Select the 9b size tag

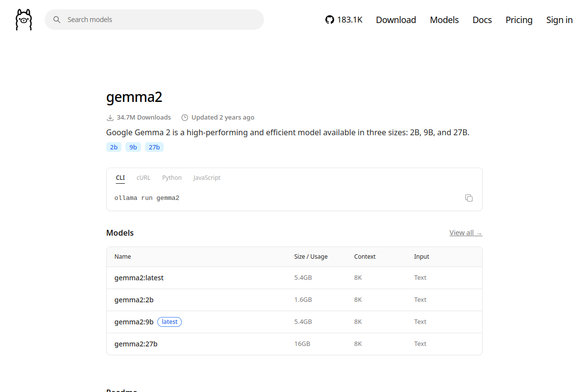(133, 147)
